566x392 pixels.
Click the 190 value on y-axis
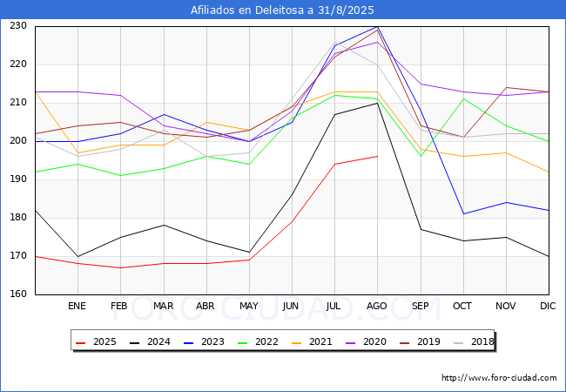click(18, 179)
